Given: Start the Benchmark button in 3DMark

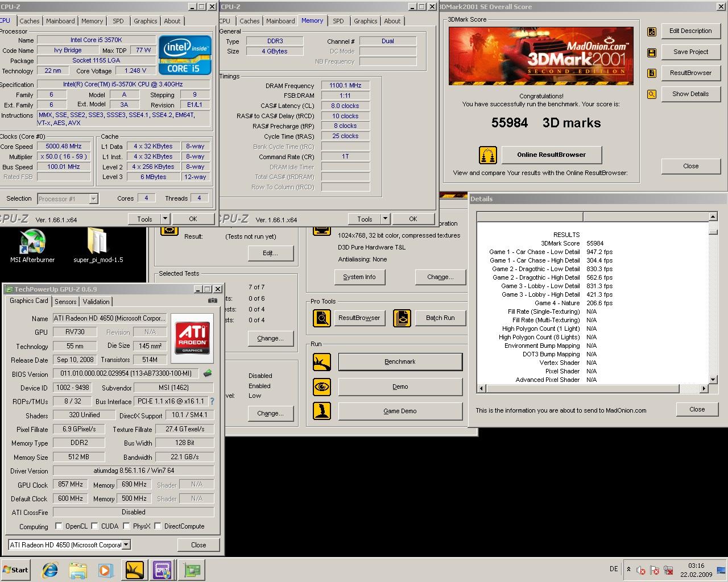Looking at the screenshot, I should 400,361.
